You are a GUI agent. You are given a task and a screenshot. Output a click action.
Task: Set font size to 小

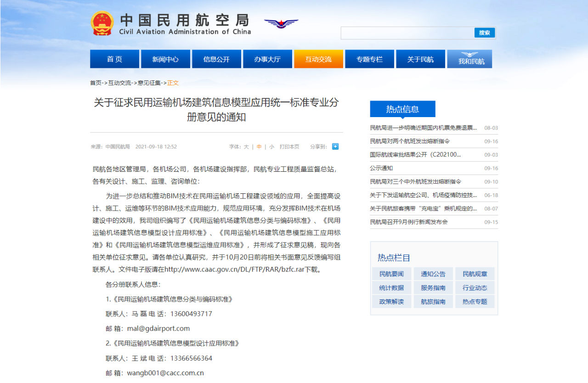coord(272,147)
